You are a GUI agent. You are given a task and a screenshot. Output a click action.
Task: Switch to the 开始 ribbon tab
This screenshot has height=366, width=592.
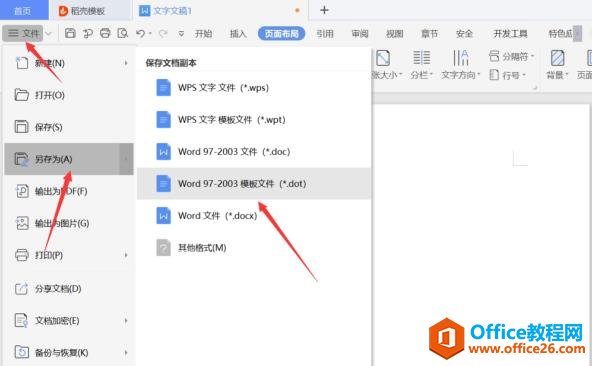click(203, 34)
